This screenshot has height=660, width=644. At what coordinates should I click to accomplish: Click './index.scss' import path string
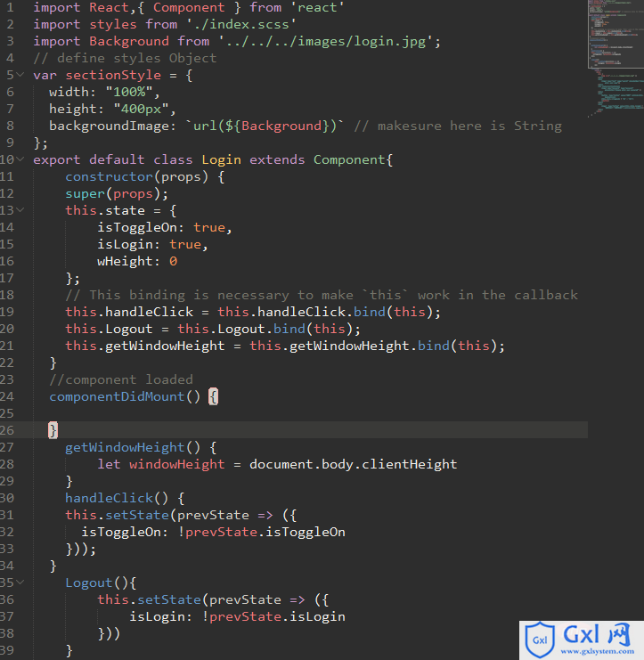tap(240, 24)
